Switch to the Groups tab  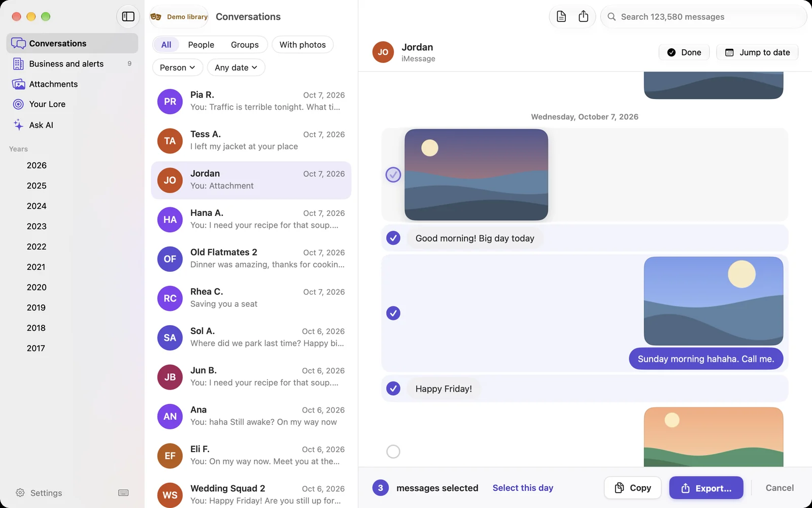click(245, 45)
